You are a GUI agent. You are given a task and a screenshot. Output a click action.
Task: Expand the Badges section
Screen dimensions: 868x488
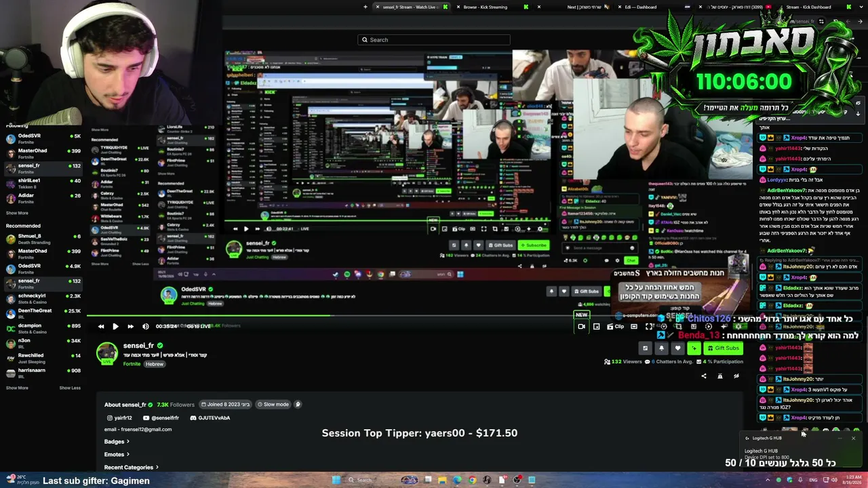tap(117, 442)
